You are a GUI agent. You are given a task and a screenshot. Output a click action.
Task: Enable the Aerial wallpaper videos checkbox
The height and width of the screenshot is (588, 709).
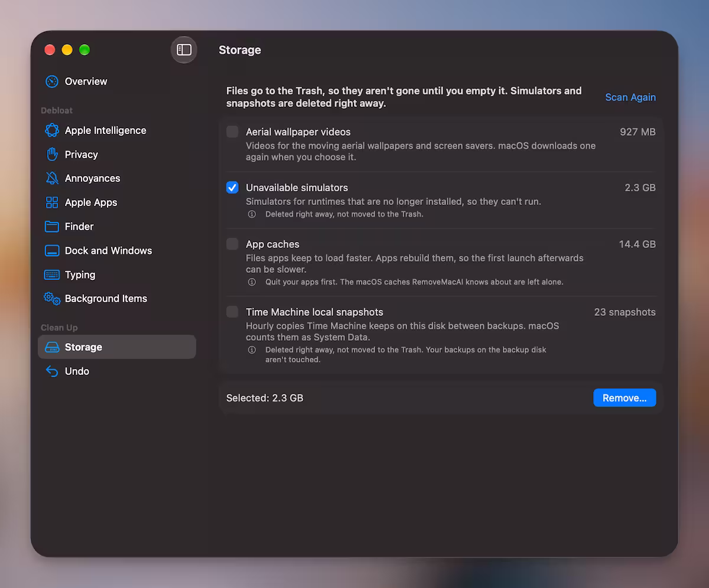tap(232, 132)
